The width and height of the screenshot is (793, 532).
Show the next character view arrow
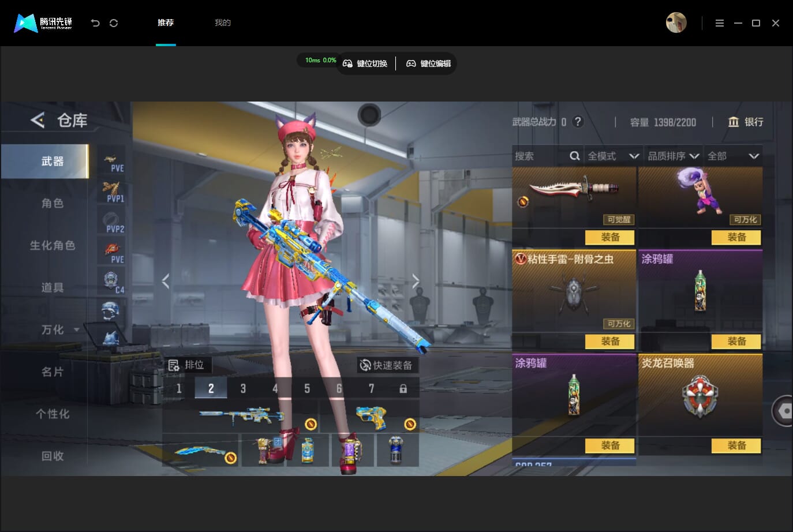coord(416,281)
